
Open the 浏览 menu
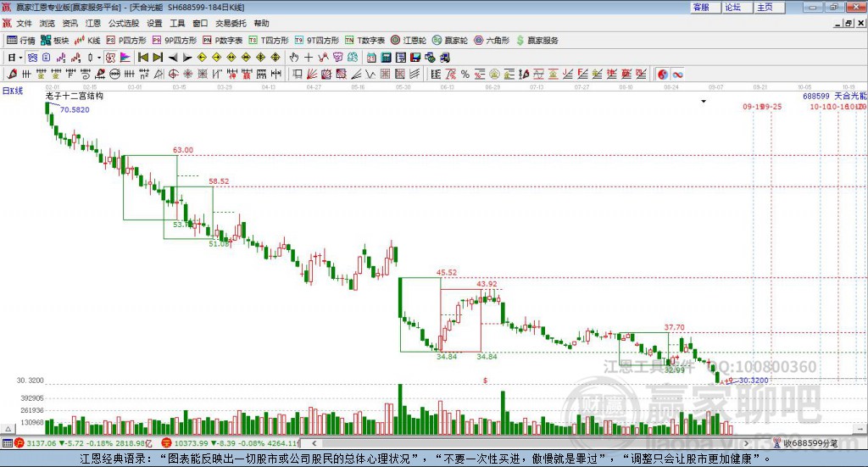click(47, 23)
